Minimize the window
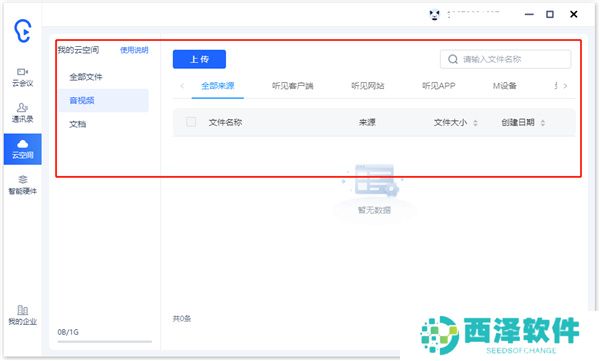The width and height of the screenshot is (600, 361). tap(529, 15)
